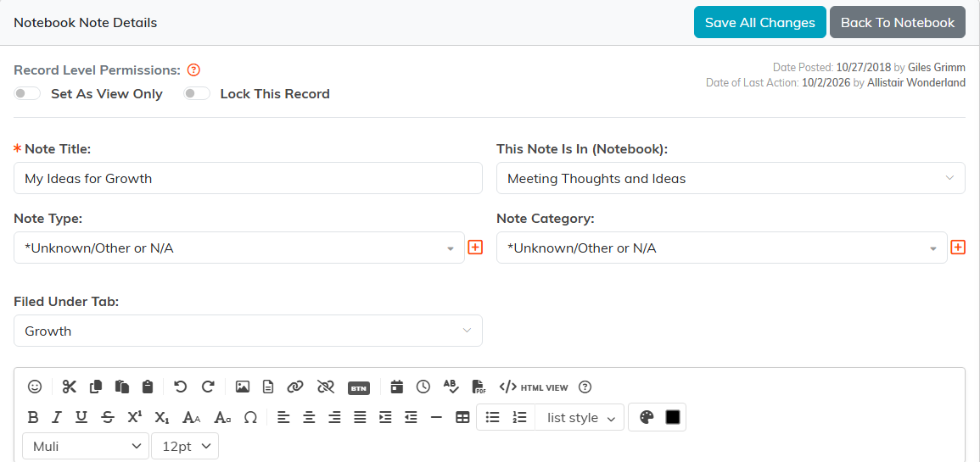Viewport: 980px width, 462px height.
Task: Insert a table into the note
Action: (462, 418)
